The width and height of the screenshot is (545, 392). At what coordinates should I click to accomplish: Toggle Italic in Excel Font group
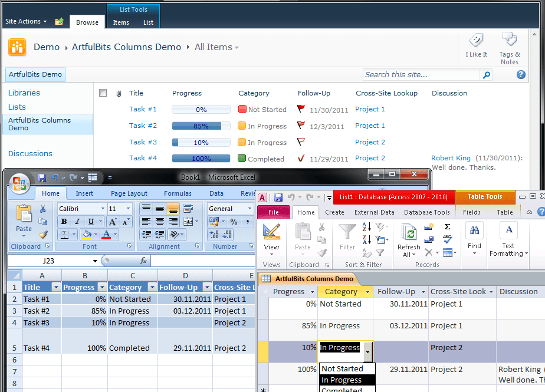tap(77, 222)
